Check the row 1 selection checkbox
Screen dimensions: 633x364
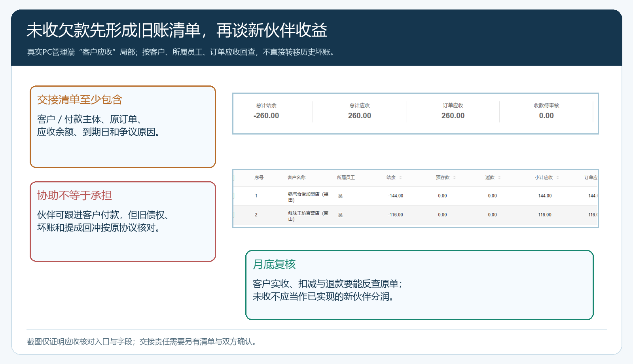(234, 196)
